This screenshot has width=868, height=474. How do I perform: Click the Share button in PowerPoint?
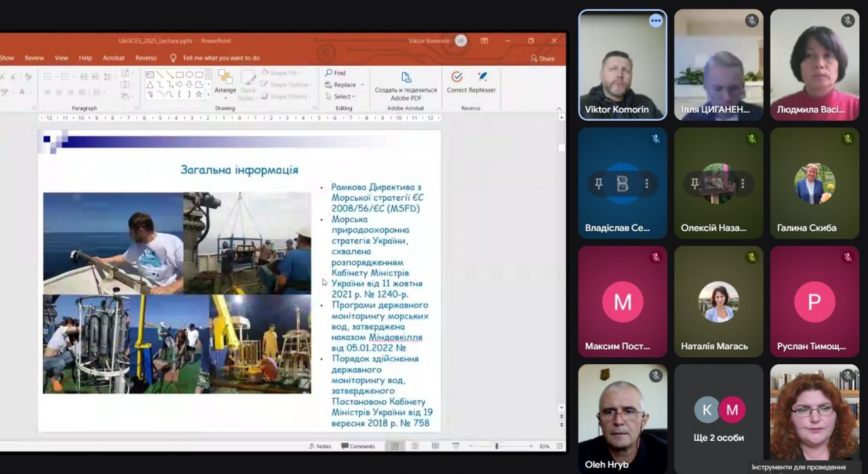tap(542, 58)
